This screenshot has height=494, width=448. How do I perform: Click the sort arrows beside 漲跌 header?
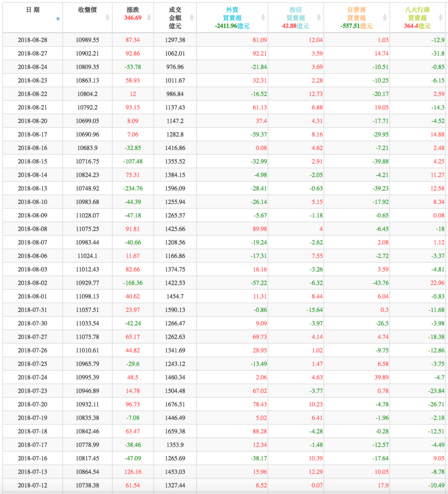pyautogui.click(x=148, y=18)
